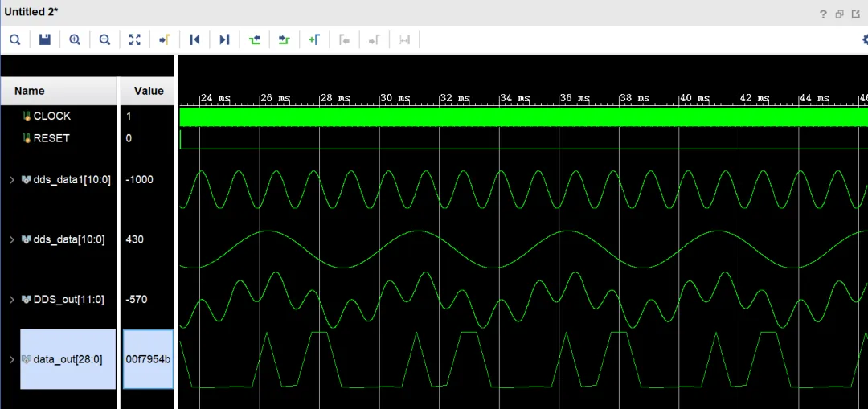Jump to the next signal transition
Viewport: 868px width, 409px height.
pos(285,39)
